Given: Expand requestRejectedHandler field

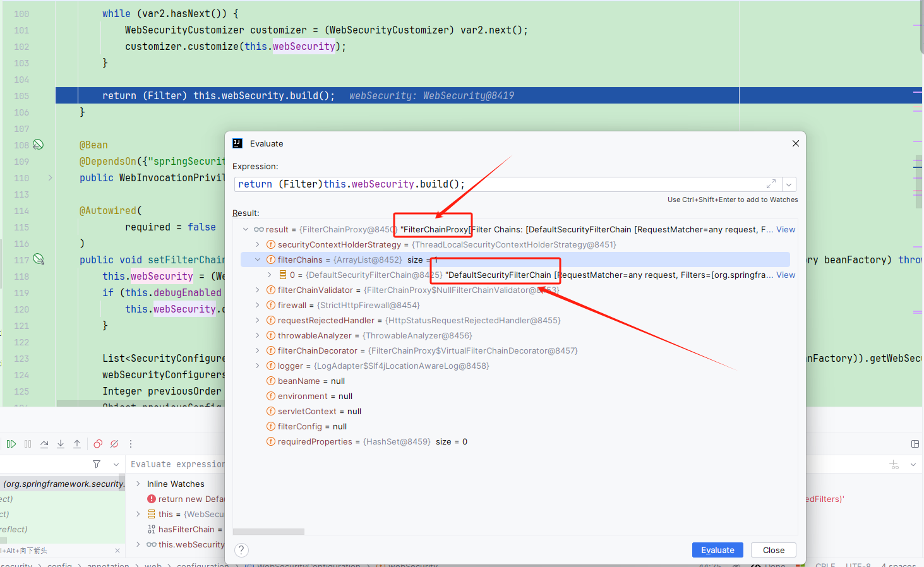Looking at the screenshot, I should click(258, 320).
